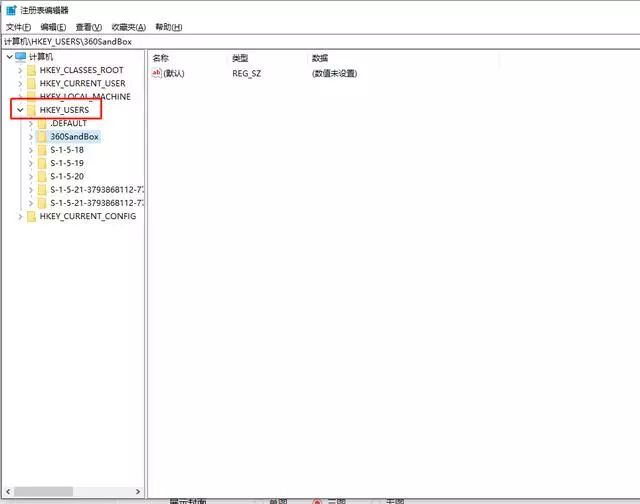
Task: Select the (默认) value name
Action: (174, 73)
